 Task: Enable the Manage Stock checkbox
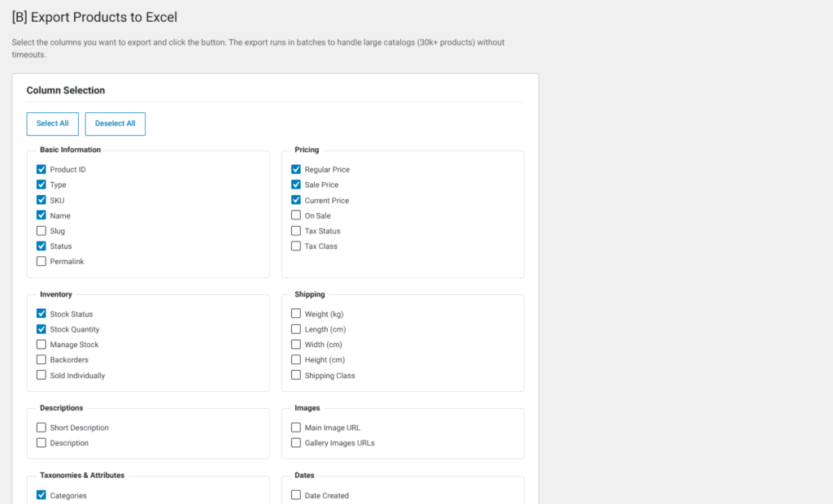[41, 344]
